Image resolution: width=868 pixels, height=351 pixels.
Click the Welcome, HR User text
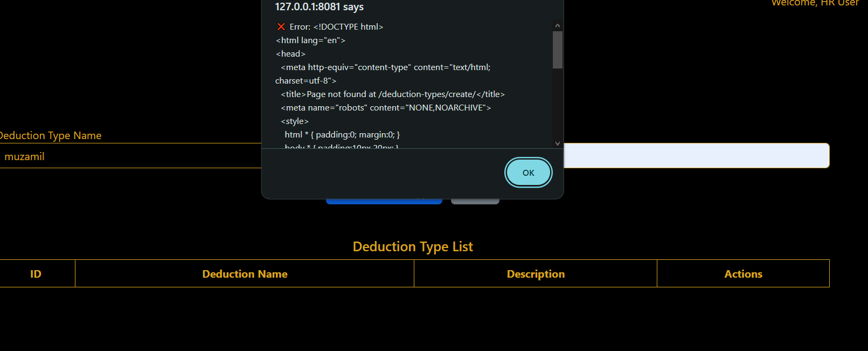point(815,3)
